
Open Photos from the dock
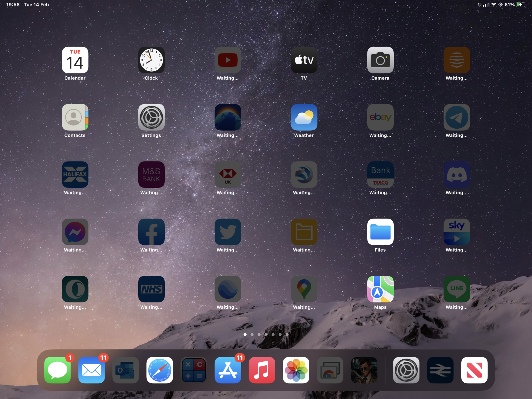[x=296, y=370]
